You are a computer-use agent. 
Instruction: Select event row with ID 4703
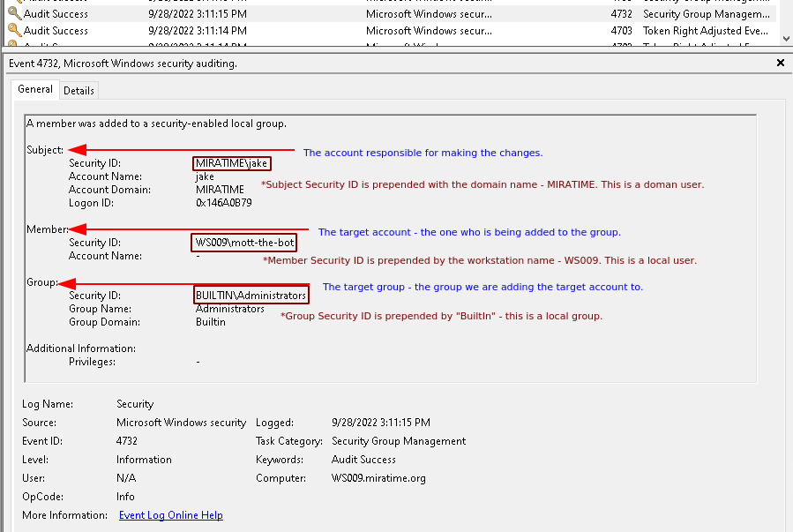point(391,30)
